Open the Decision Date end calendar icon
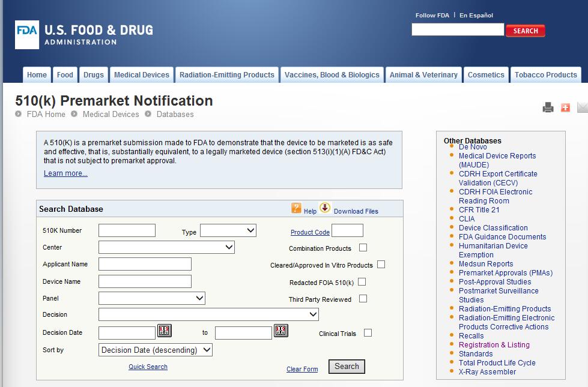The width and height of the screenshot is (588, 387). click(x=281, y=331)
